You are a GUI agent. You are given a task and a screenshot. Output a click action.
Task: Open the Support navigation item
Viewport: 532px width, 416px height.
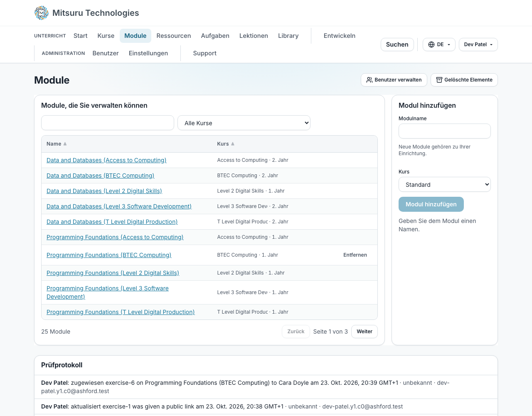click(205, 53)
